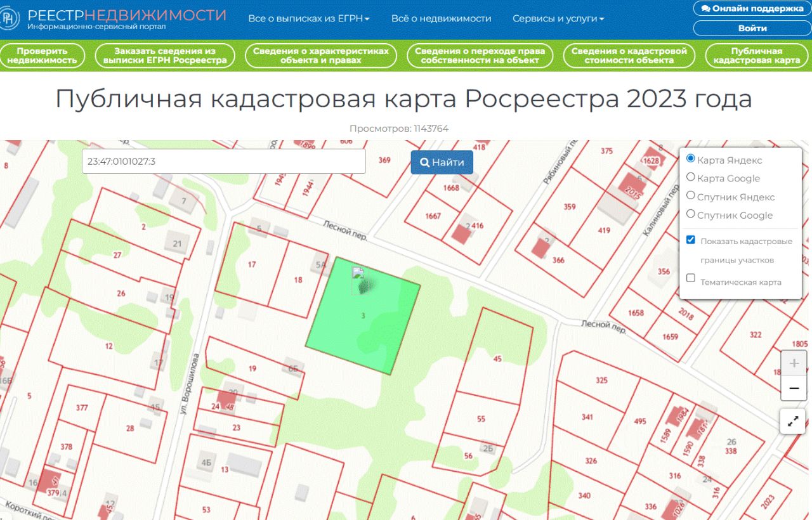
Task: Click parcel 17 on the map
Action: coord(252,264)
